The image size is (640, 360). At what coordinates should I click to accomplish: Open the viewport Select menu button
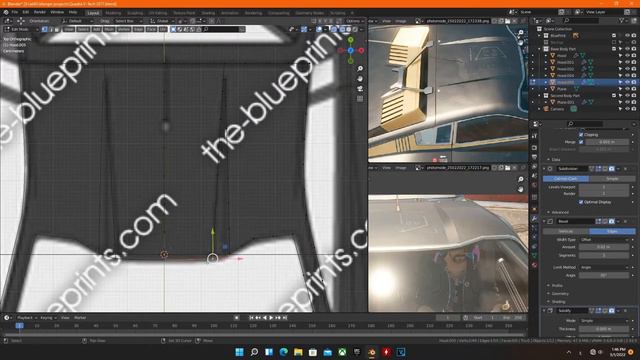pyautogui.click(x=83, y=29)
